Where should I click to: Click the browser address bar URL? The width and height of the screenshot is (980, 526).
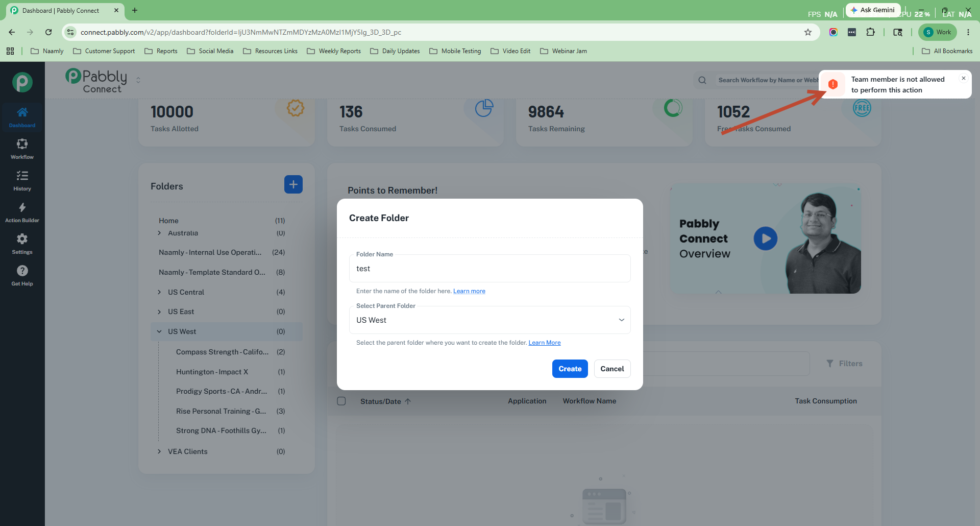pyautogui.click(x=241, y=32)
